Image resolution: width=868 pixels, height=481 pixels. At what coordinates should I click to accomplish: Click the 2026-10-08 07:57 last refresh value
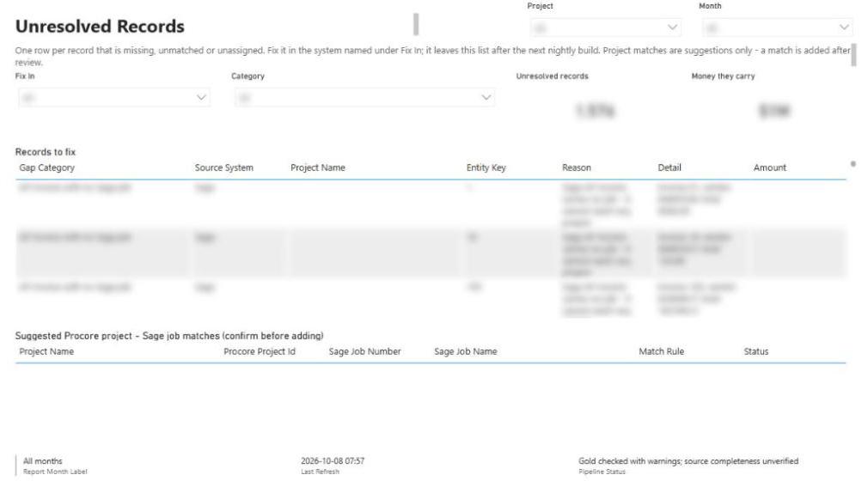[333, 461]
